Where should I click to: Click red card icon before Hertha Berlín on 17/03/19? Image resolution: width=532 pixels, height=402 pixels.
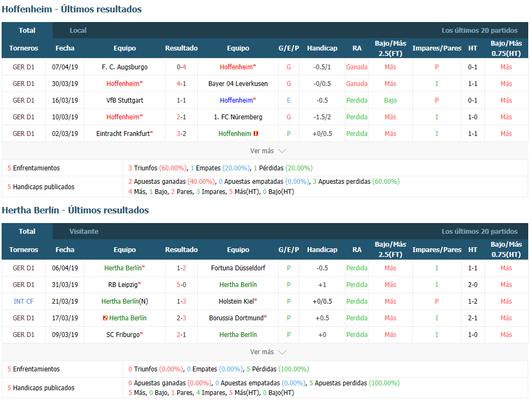click(105, 318)
